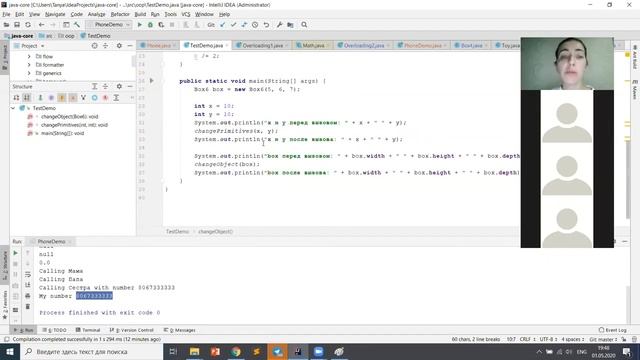Click the print icon in Run panel

click(x=28, y=296)
